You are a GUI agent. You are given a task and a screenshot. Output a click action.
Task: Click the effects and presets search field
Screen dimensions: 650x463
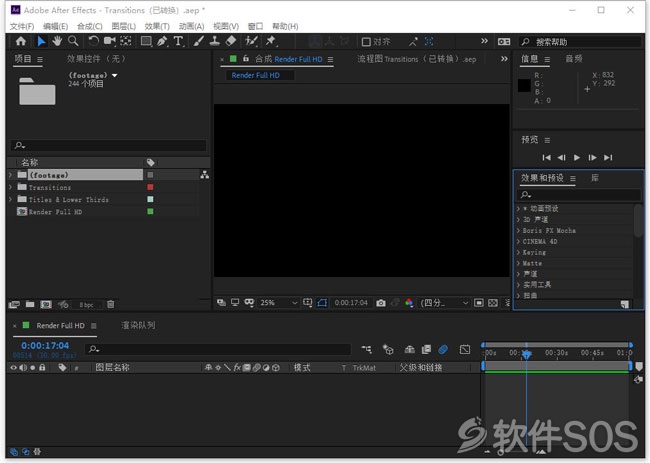580,194
